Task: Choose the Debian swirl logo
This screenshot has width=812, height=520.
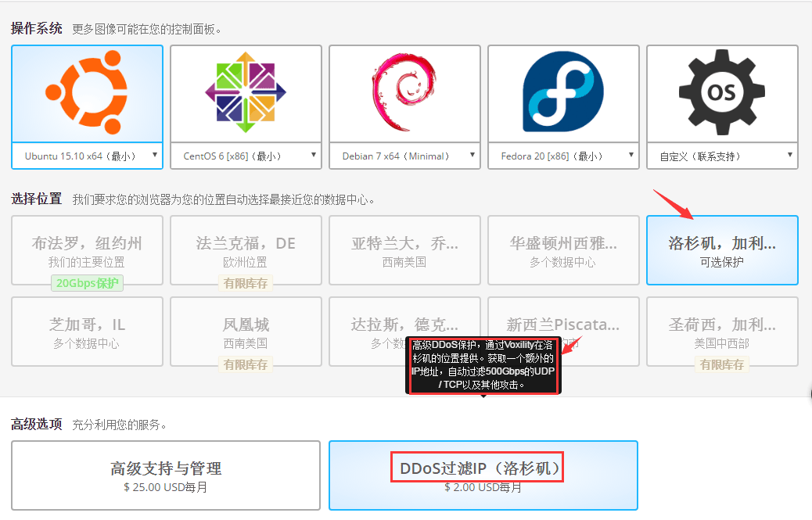Action: pos(404,92)
